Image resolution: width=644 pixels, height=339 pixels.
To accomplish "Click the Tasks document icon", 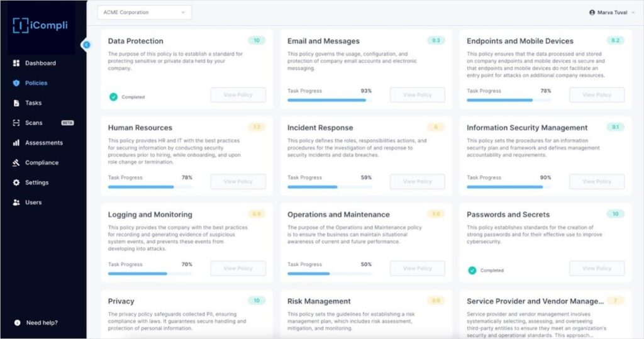I will pos(16,103).
